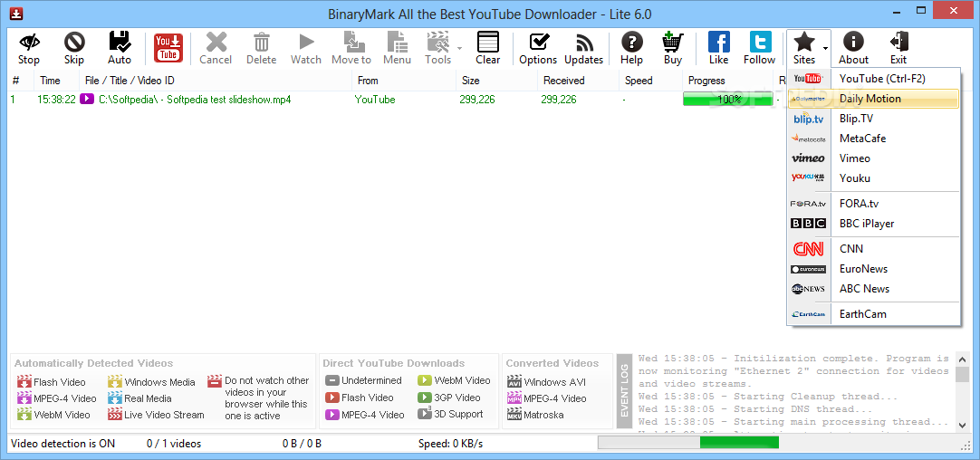The image size is (980, 460).
Task: Open the YouTube download toolbar button
Action: point(168,48)
